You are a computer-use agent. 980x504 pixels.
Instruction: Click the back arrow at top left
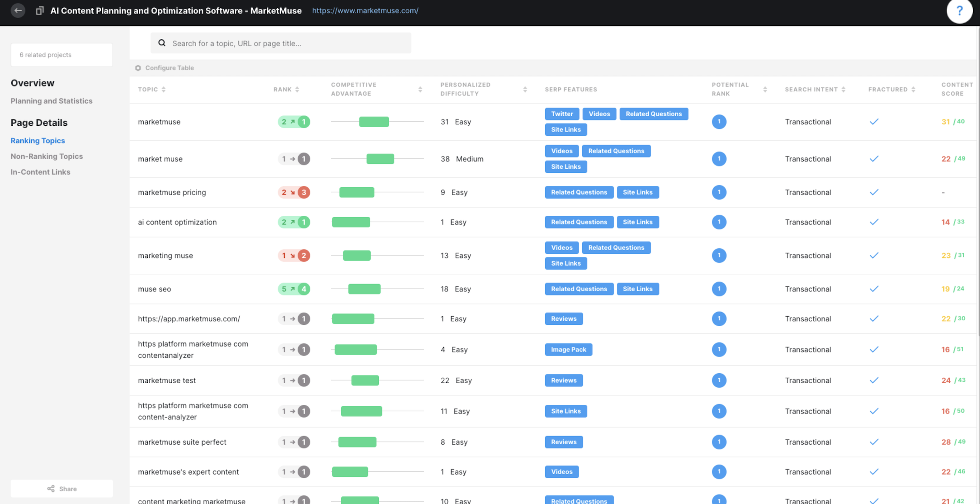click(x=18, y=10)
